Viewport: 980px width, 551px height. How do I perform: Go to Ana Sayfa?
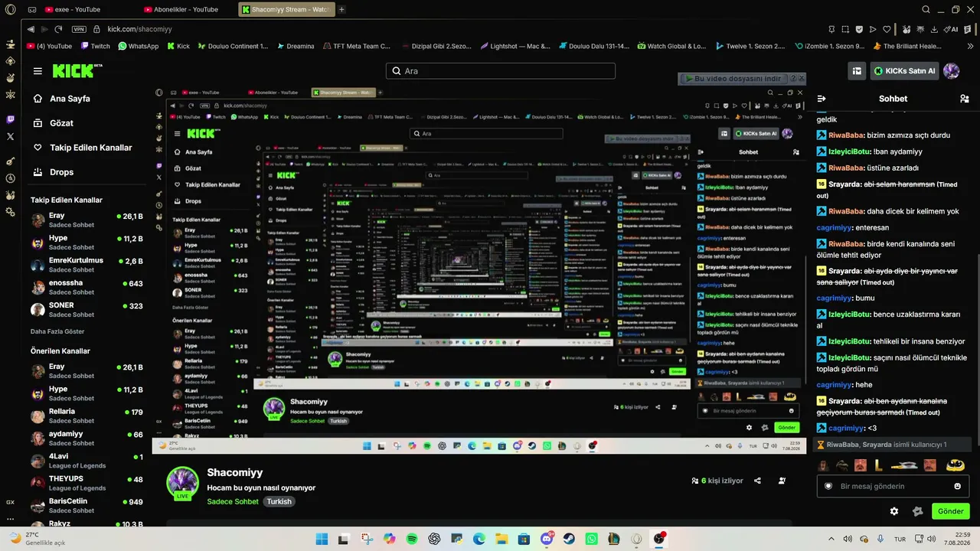pyautogui.click(x=60, y=99)
